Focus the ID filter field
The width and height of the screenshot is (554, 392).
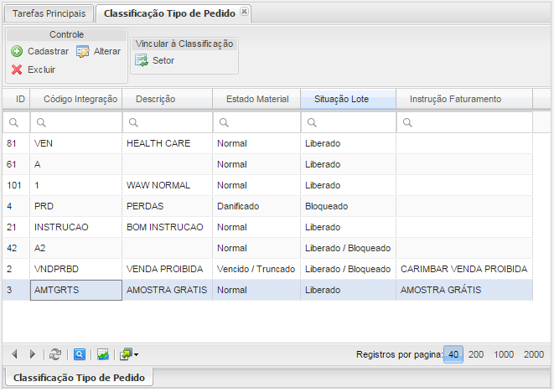coord(17,122)
